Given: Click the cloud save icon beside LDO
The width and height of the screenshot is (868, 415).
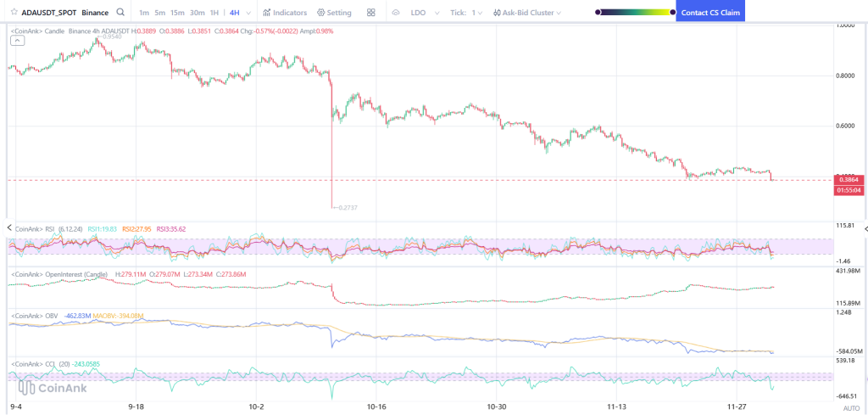Looking at the screenshot, I should pyautogui.click(x=396, y=13).
